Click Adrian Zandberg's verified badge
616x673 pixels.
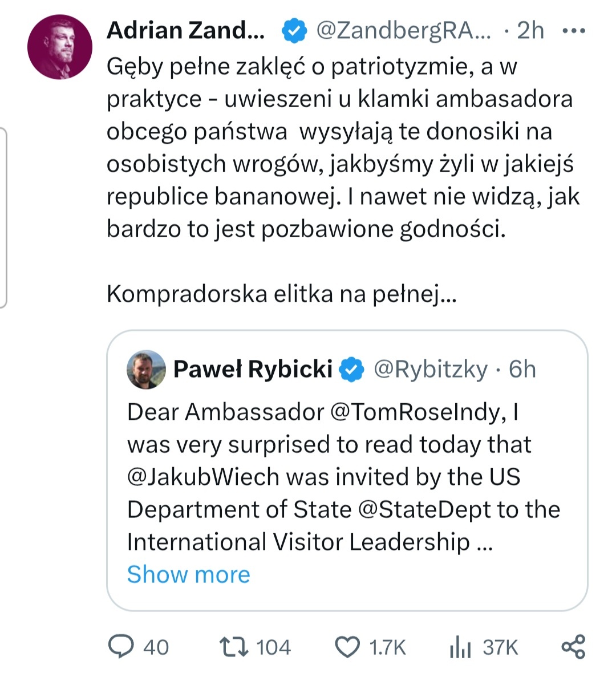click(294, 31)
